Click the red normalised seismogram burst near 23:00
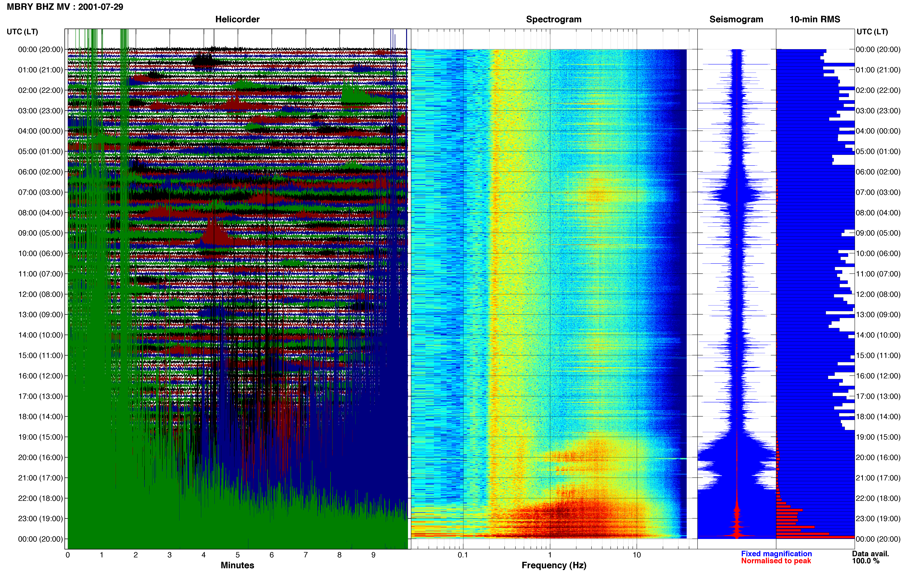This screenshot has height=578, width=924. 737,522
